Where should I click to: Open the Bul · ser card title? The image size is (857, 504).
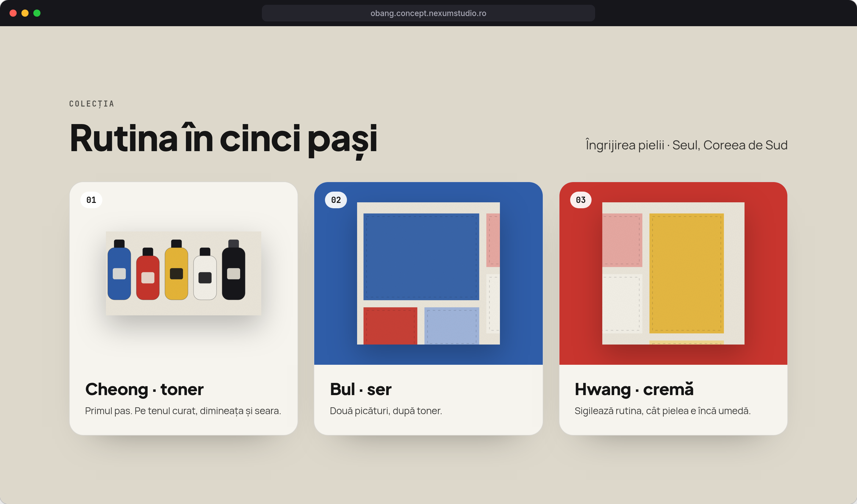(x=360, y=389)
